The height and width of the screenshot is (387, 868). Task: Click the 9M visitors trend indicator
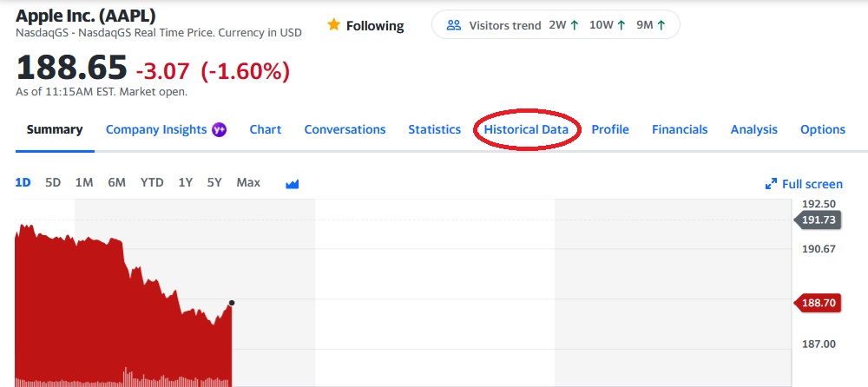click(x=650, y=25)
